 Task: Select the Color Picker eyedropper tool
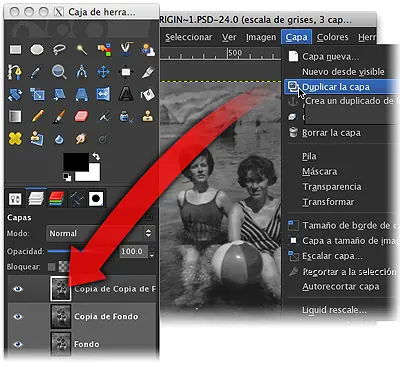point(37,72)
